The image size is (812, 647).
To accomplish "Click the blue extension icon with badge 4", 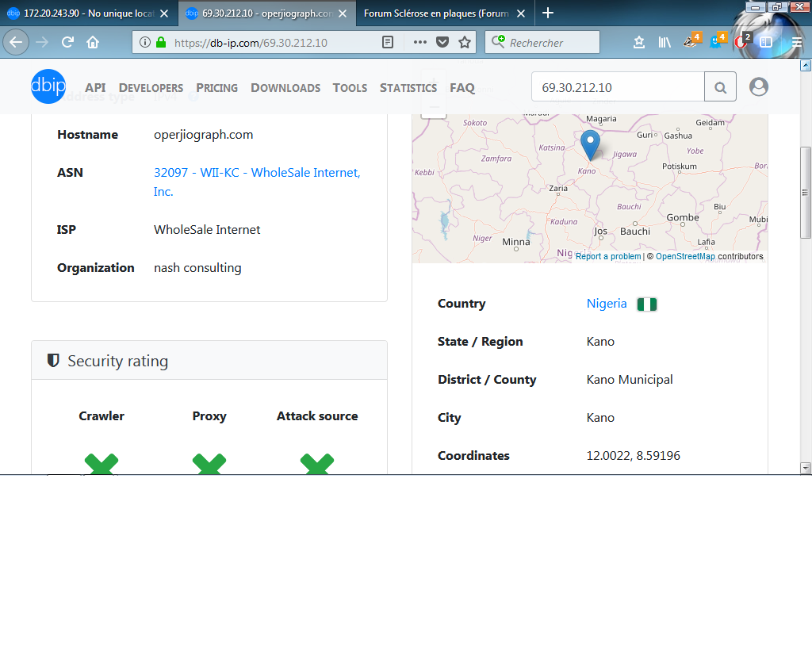I will [x=717, y=41].
